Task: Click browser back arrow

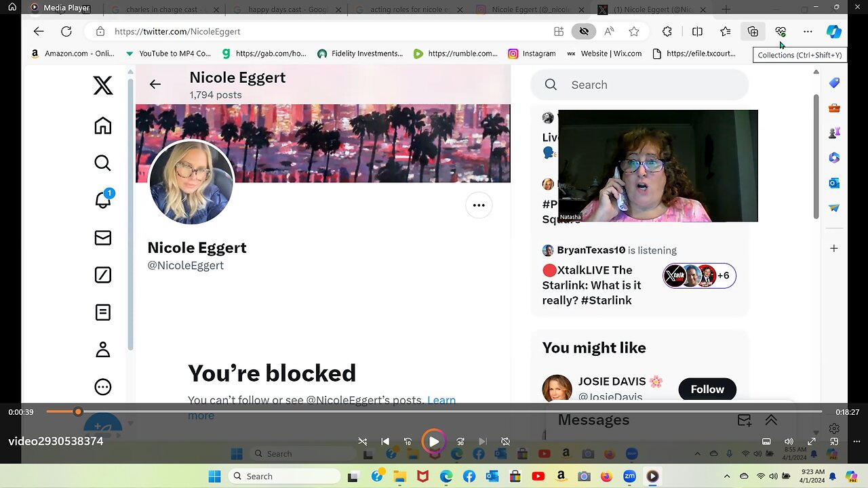Action: click(39, 31)
